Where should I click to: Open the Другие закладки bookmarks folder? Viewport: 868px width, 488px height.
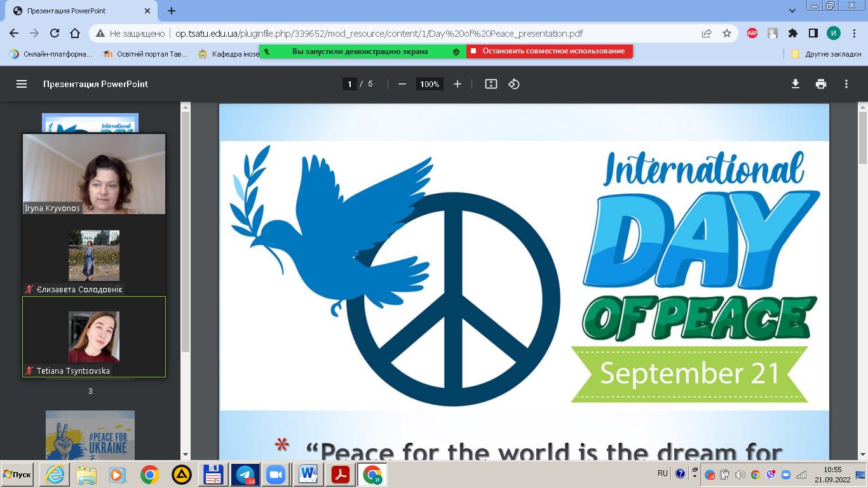[826, 54]
